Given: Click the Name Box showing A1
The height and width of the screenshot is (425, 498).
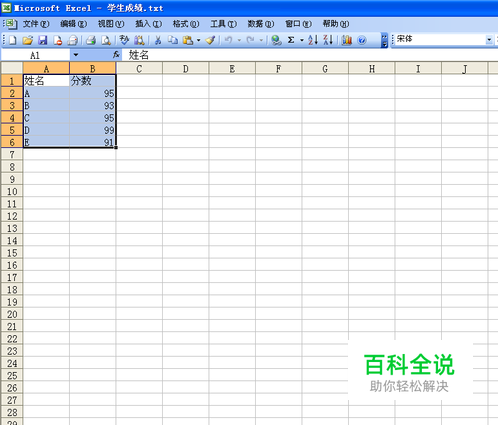Looking at the screenshot, I should pyautogui.click(x=35, y=55).
